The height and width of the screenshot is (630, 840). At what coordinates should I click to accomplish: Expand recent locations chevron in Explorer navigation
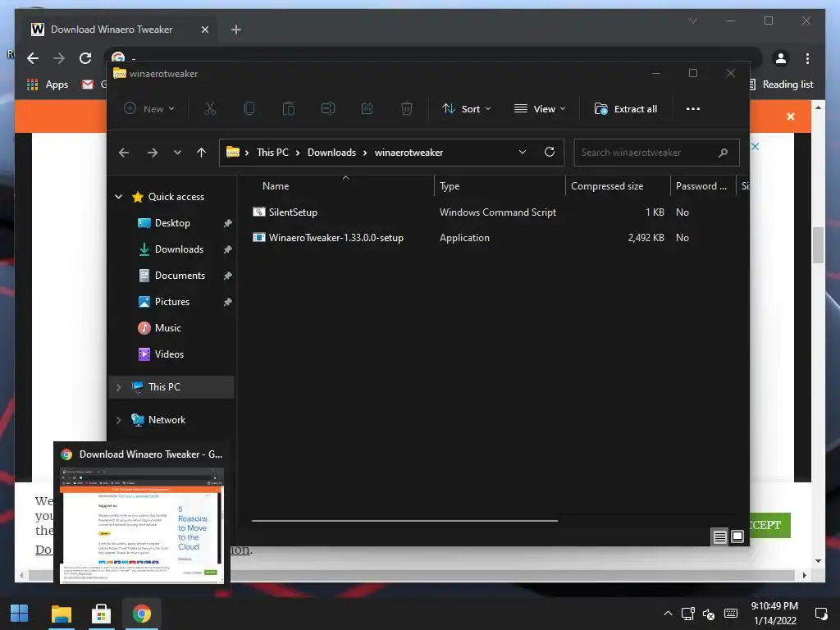click(177, 153)
